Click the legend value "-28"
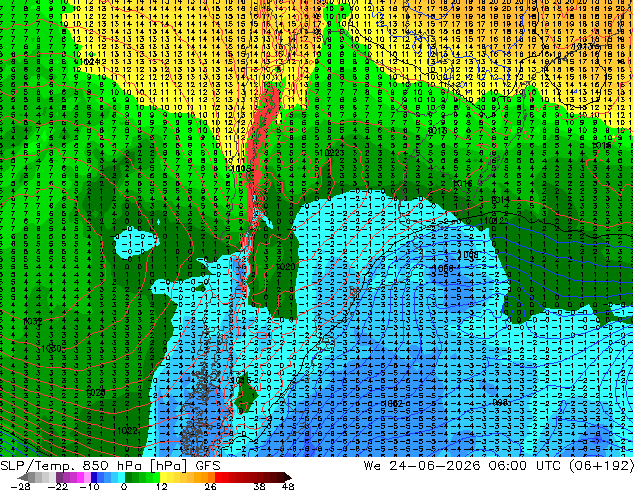The width and height of the screenshot is (634, 490). (20, 486)
